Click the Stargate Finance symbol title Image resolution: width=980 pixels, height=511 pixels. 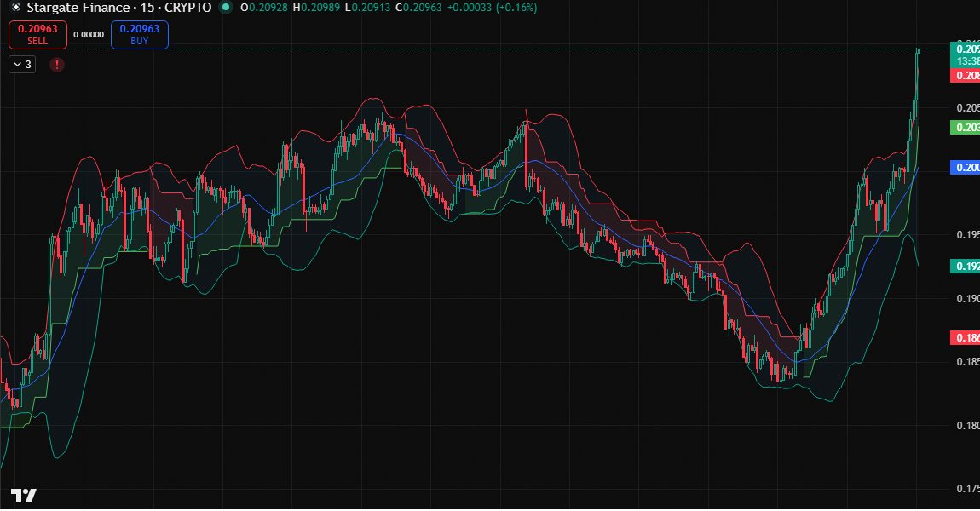(118, 8)
